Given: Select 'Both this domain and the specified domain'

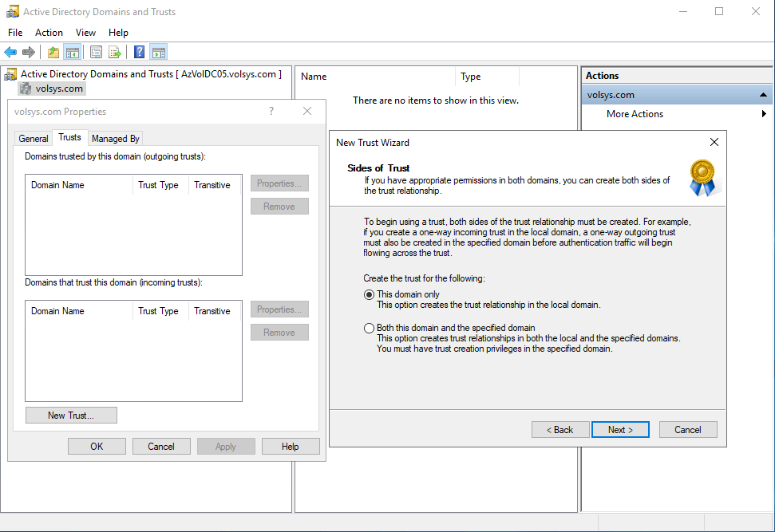Looking at the screenshot, I should (x=369, y=328).
